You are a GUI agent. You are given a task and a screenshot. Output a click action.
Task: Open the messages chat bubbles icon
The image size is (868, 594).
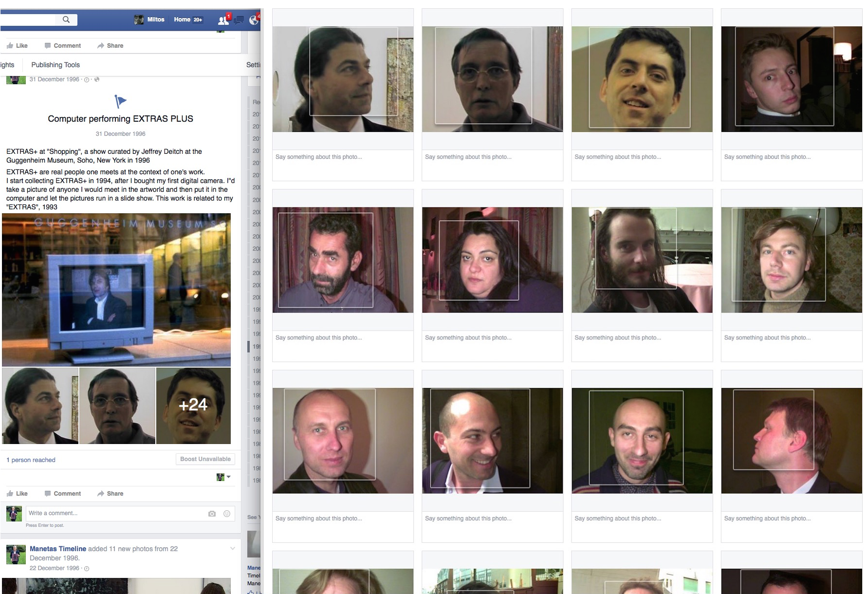click(x=239, y=20)
